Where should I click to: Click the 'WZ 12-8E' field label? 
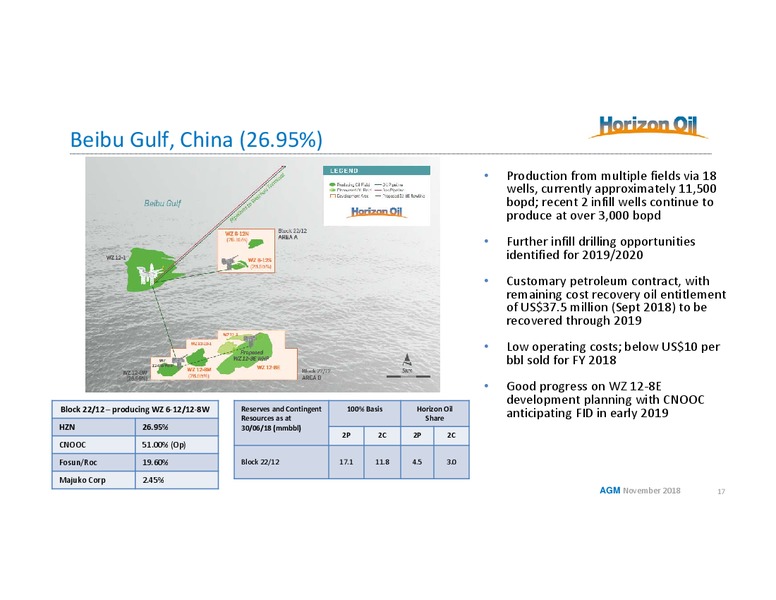(269, 367)
